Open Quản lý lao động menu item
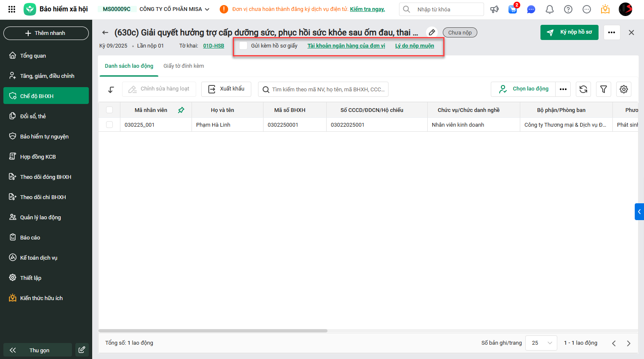 [46, 217]
